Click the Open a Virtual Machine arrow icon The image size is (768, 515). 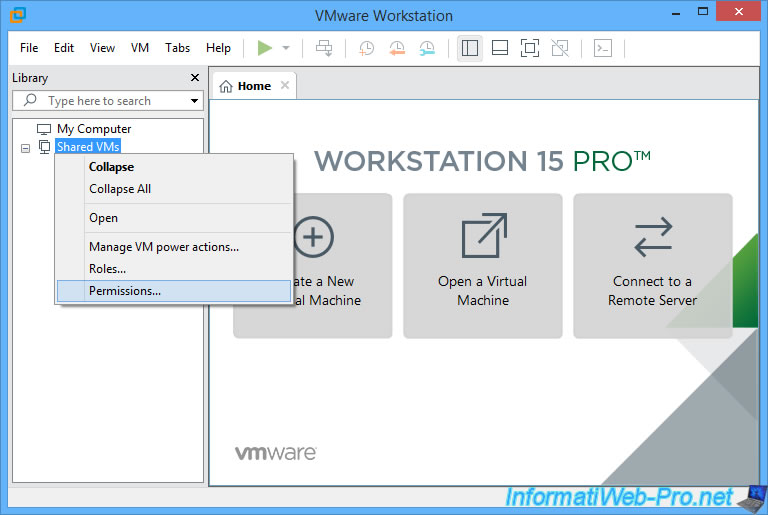pyautogui.click(x=484, y=236)
